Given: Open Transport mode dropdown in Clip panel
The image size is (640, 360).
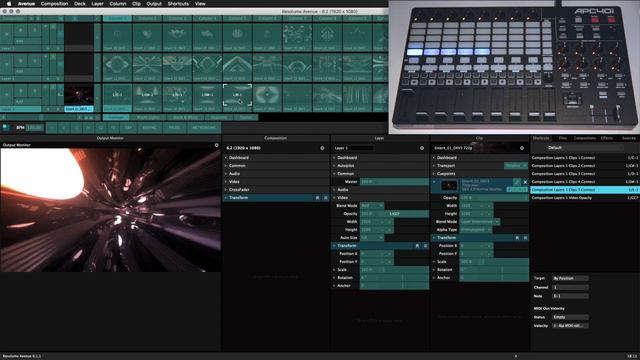Looking at the screenshot, I should click(516, 166).
